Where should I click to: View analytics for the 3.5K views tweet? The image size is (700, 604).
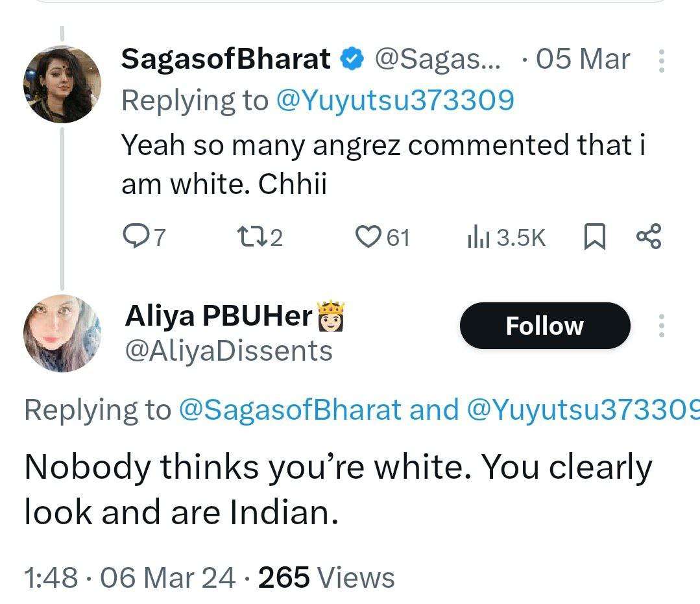(477, 237)
